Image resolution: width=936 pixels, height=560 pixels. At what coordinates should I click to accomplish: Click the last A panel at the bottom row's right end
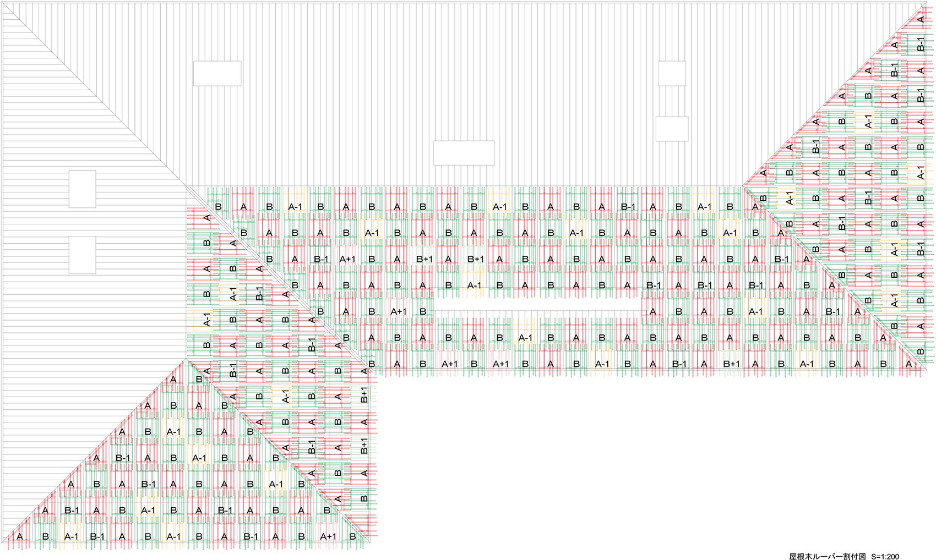pyautogui.click(x=909, y=364)
